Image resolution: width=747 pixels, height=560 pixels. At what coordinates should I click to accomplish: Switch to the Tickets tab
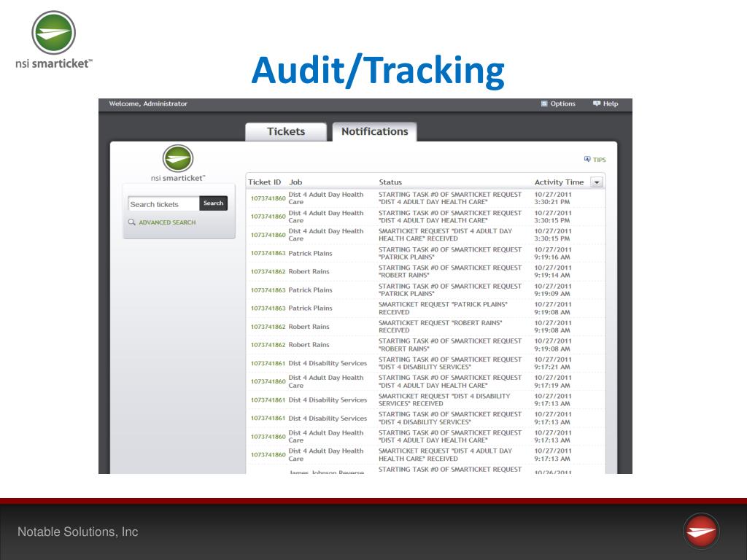pos(286,131)
